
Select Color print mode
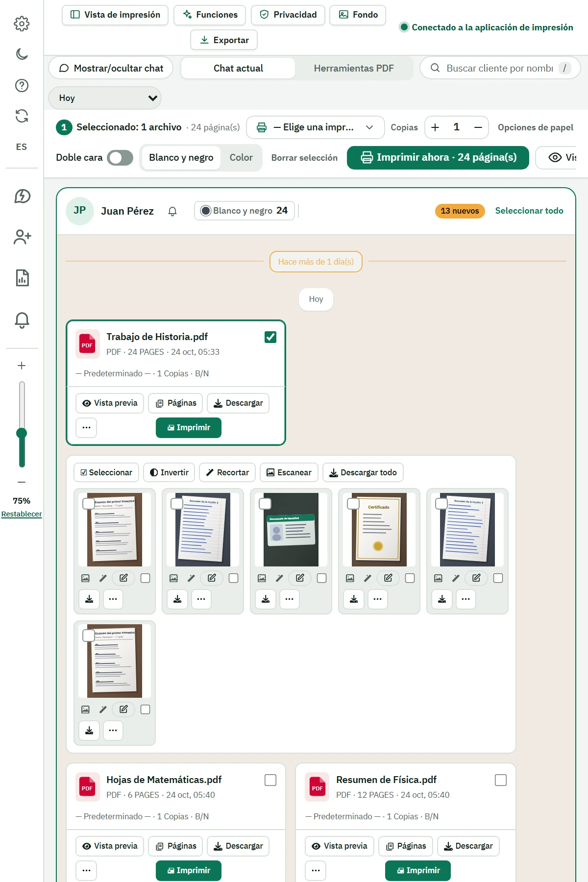[241, 158]
